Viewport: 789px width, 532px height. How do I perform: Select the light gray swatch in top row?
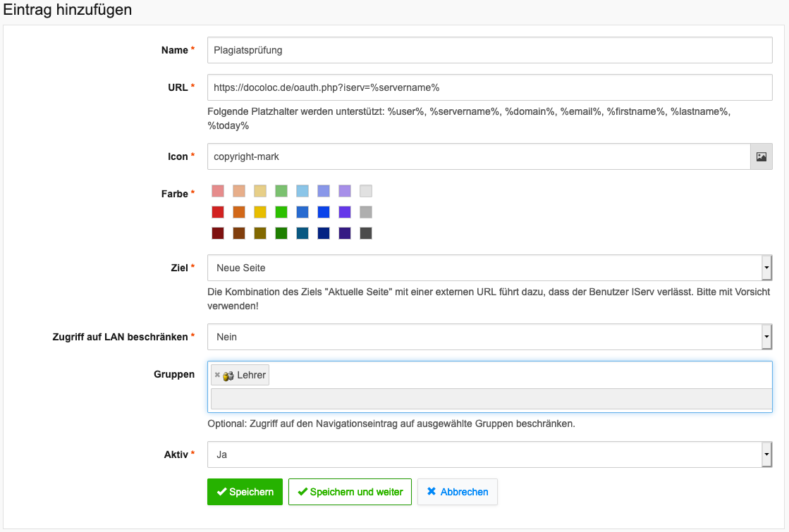point(365,191)
